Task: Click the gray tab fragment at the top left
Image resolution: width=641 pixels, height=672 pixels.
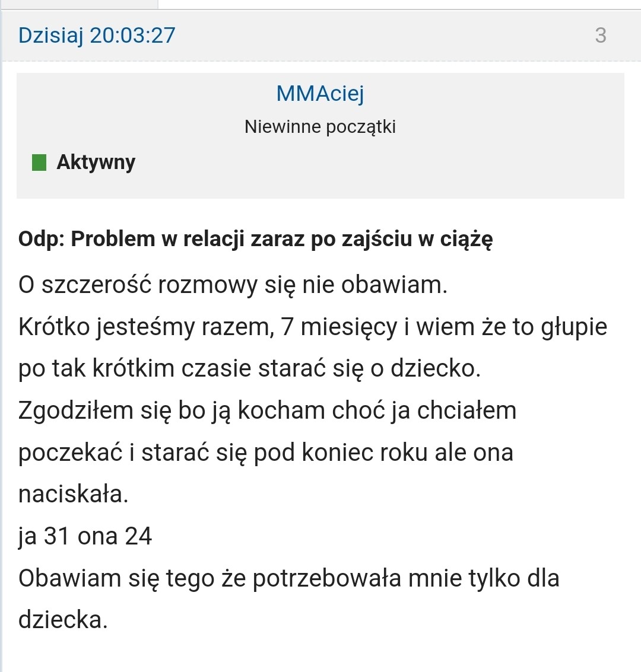Action: [78, 4]
